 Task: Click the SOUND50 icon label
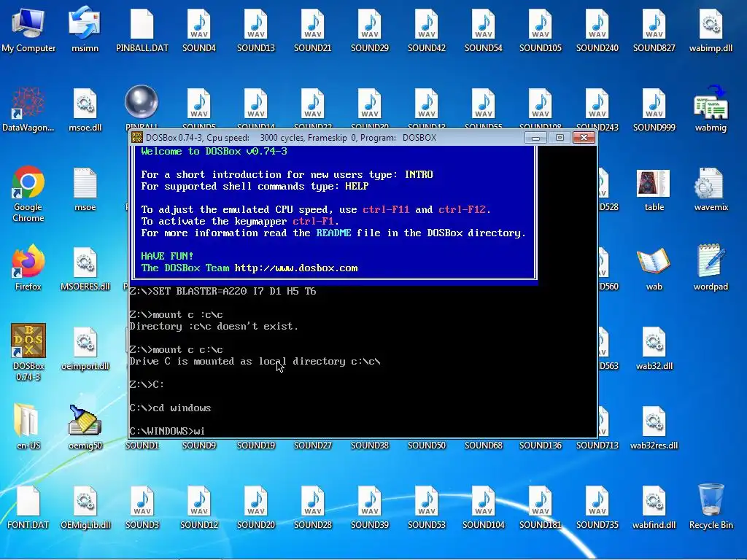(x=426, y=446)
